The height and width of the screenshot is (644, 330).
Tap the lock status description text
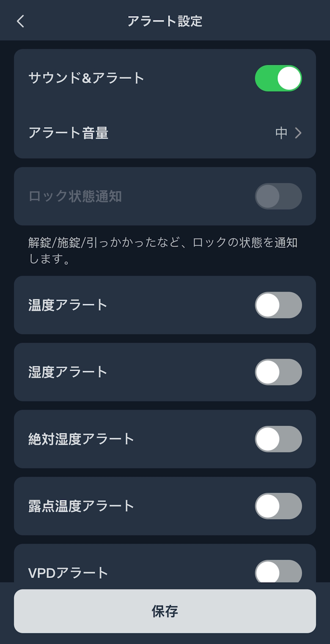[x=163, y=250]
